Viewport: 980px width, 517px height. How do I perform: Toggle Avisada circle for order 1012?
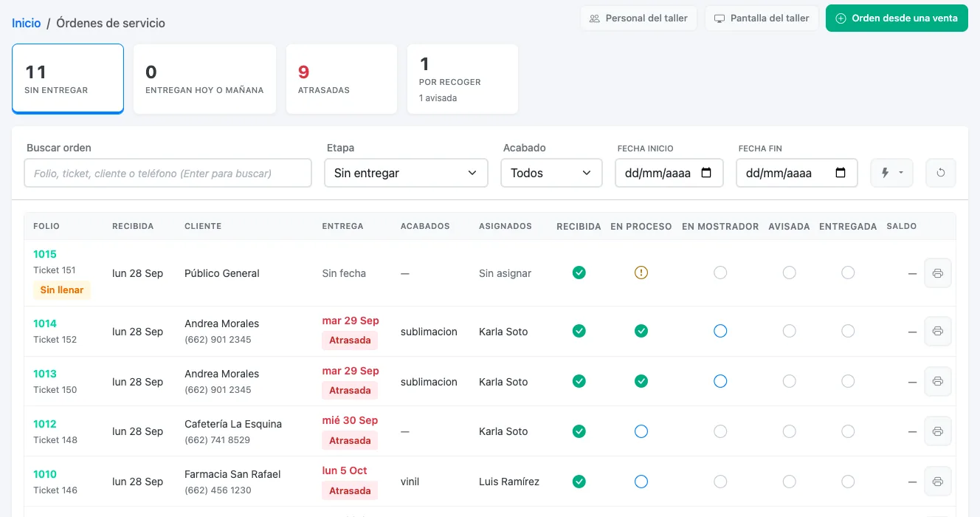coord(790,431)
